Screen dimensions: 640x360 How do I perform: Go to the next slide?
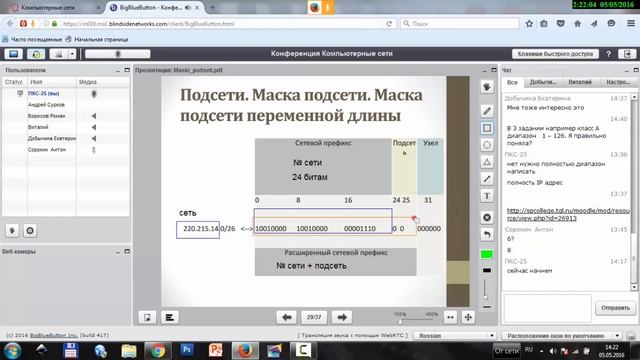pos(342,317)
